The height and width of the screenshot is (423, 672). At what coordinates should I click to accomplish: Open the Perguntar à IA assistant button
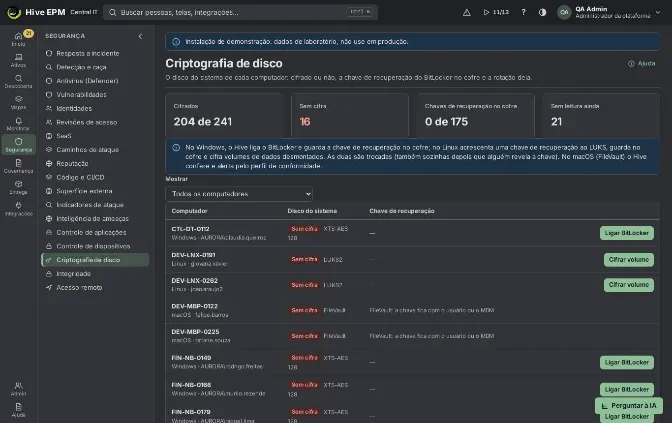point(629,405)
